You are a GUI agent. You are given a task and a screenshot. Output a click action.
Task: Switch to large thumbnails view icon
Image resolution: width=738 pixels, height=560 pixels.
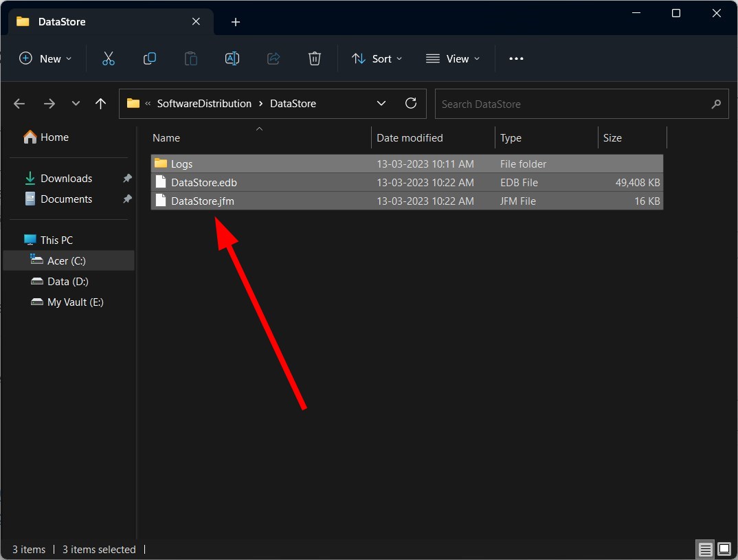pos(724,549)
